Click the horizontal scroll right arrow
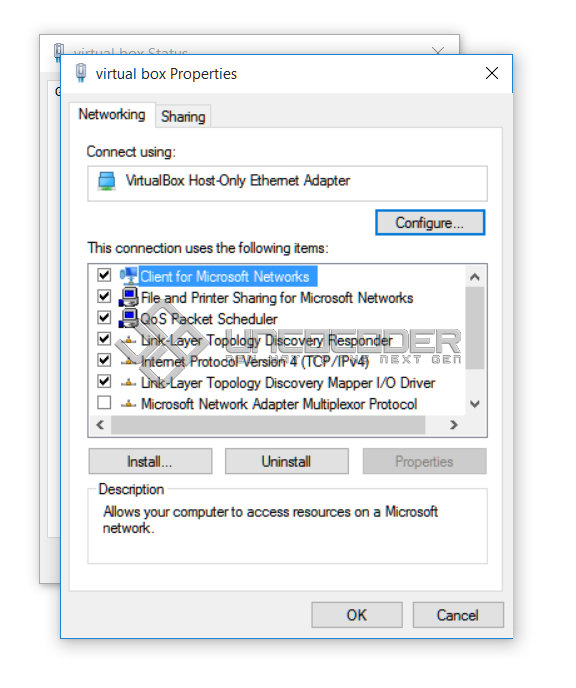Screen dimensions: 576x688 tap(454, 425)
